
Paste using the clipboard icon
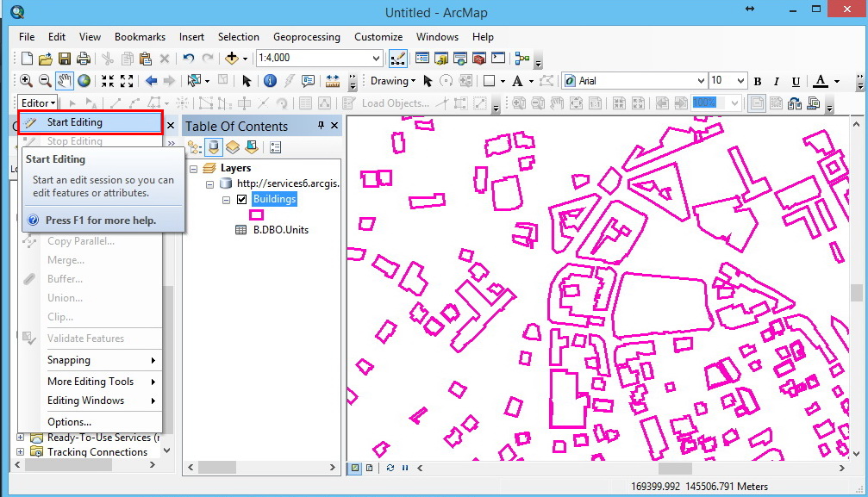[146, 58]
